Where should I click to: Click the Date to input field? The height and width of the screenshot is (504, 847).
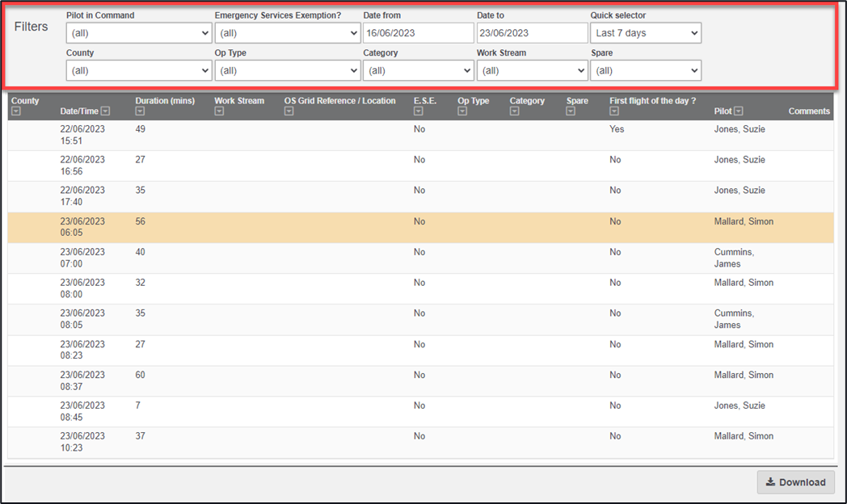click(532, 33)
